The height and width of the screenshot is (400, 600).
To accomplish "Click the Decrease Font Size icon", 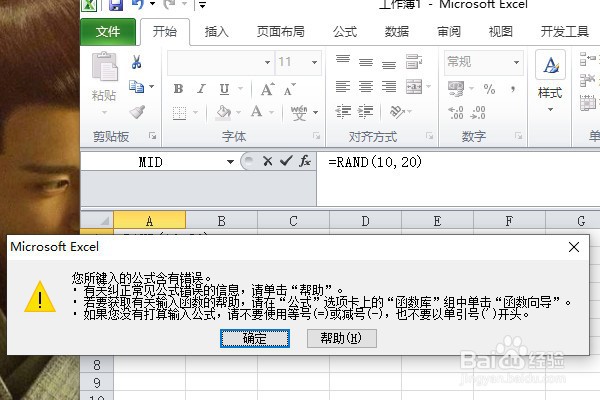I will point(290,89).
